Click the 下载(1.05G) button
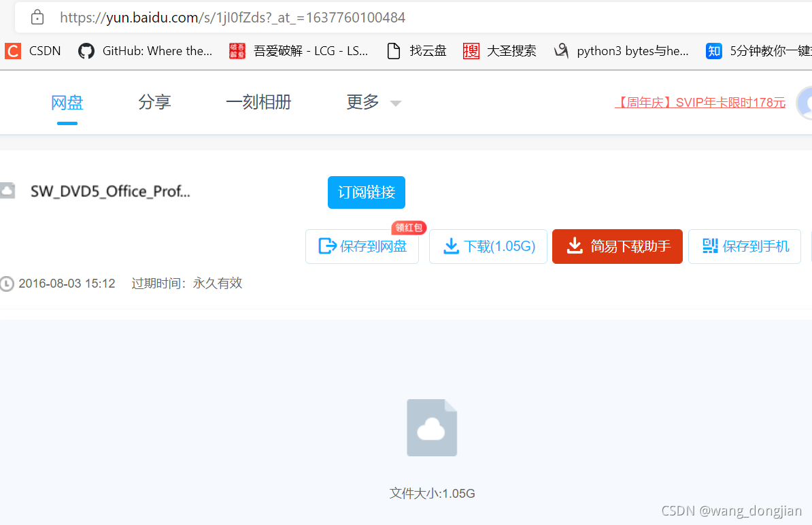812x525 pixels. (488, 246)
